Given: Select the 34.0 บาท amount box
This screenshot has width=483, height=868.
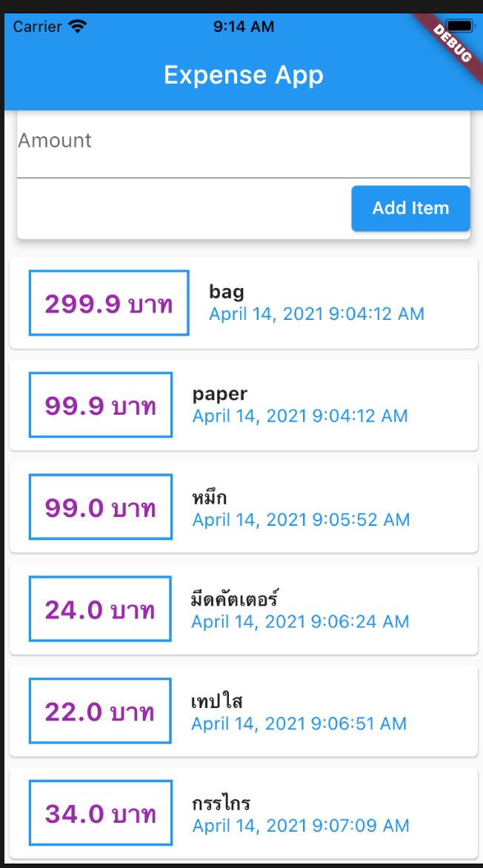Looking at the screenshot, I should pyautogui.click(x=101, y=813).
